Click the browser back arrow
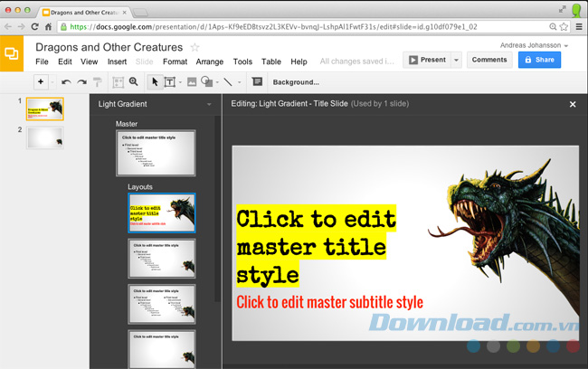The height and width of the screenshot is (369, 588). (x=8, y=26)
